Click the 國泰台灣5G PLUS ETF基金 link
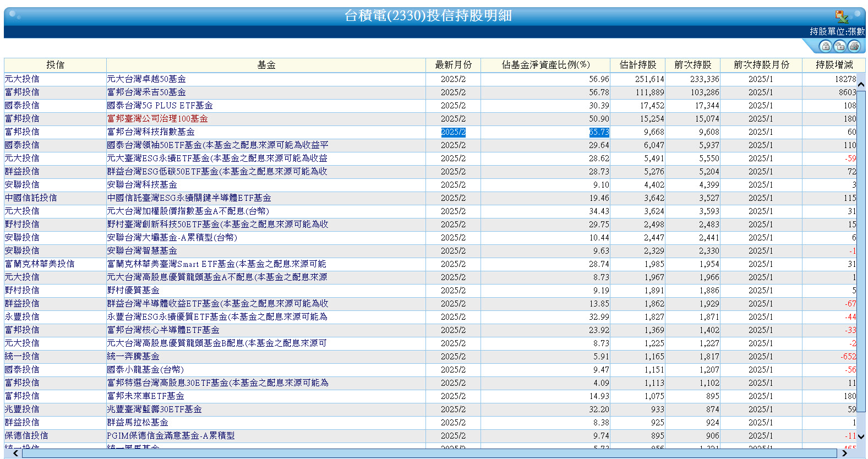This screenshot has width=868, height=459. click(160, 106)
